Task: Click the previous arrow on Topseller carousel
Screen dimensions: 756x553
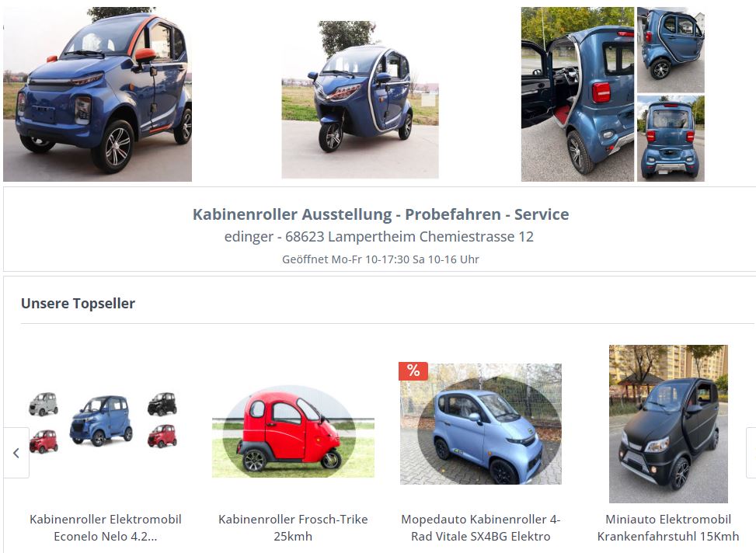Action: click(16, 453)
